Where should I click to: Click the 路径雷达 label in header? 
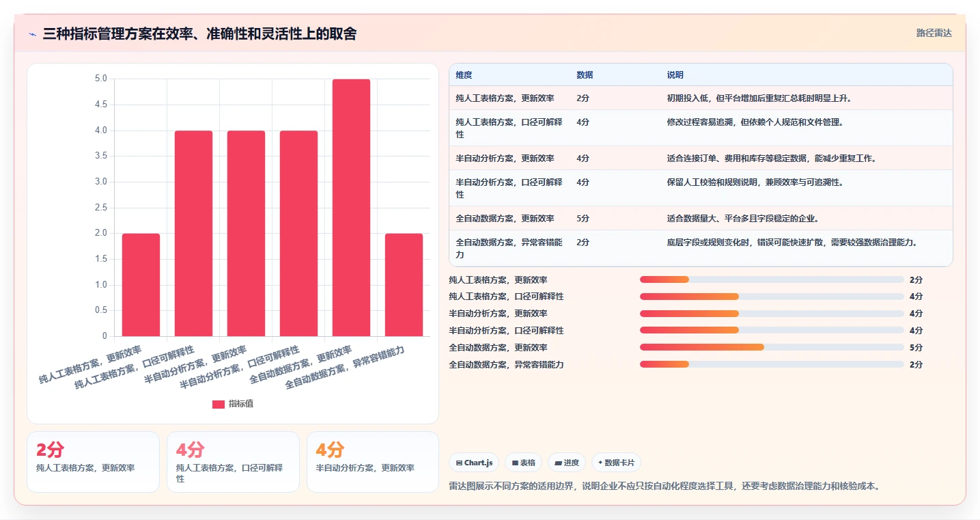pos(934,33)
